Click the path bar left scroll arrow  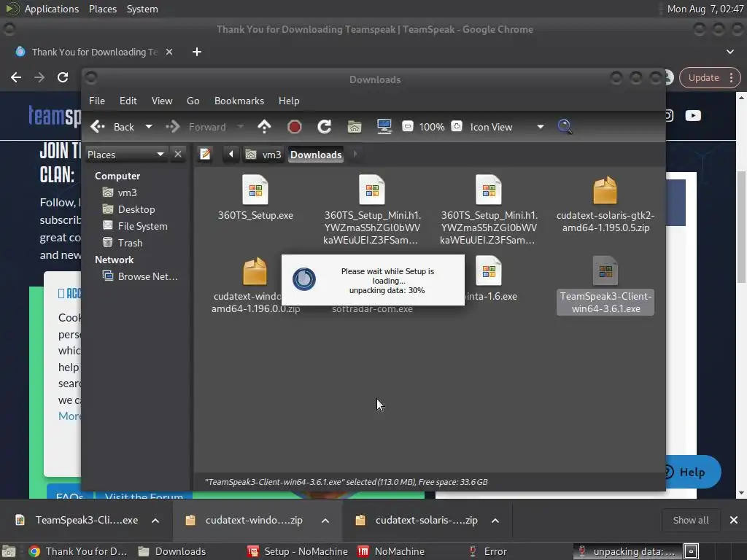231,155
